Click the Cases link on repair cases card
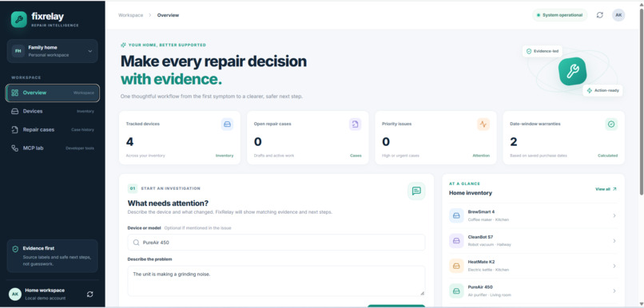The width and height of the screenshot is (644, 308). (356, 156)
